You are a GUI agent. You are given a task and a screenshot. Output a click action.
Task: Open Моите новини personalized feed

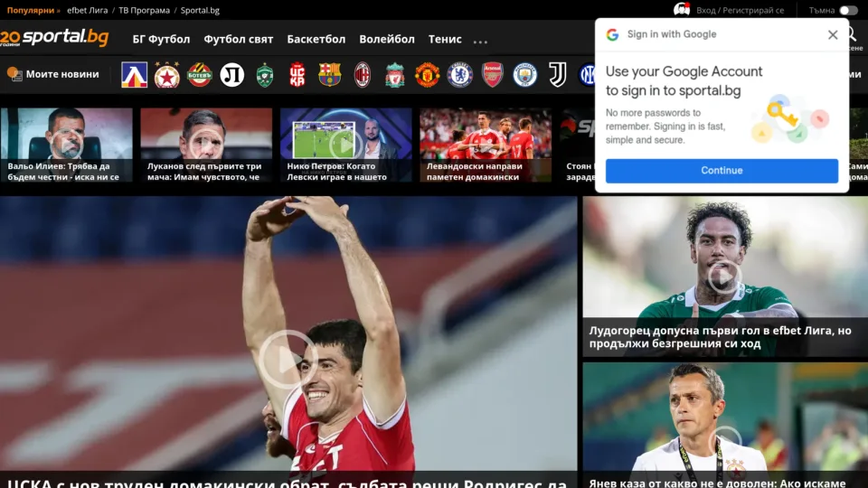point(62,74)
